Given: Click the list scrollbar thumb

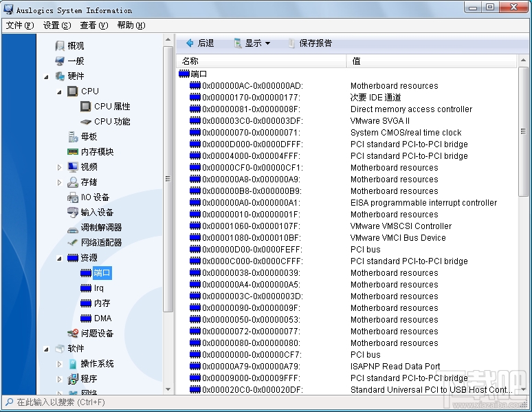Looking at the screenshot, I should click(523, 131).
